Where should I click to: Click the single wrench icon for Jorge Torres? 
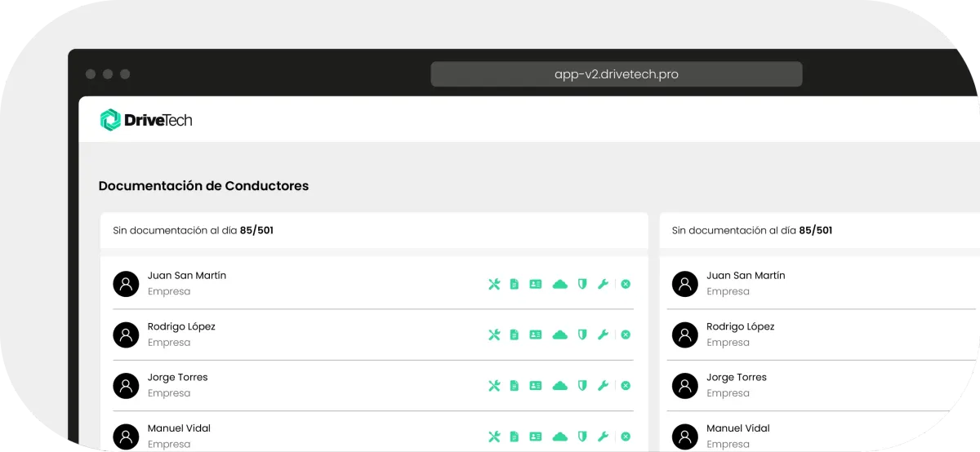coord(604,385)
